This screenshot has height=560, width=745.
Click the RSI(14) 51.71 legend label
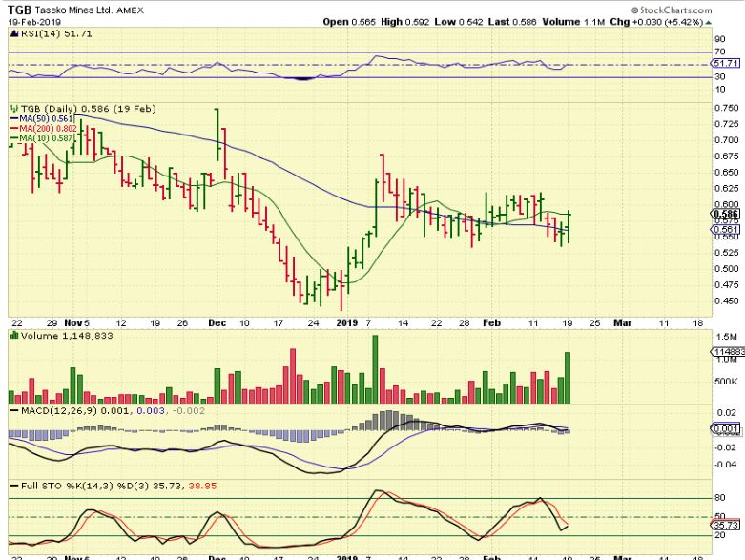[x=51, y=33]
